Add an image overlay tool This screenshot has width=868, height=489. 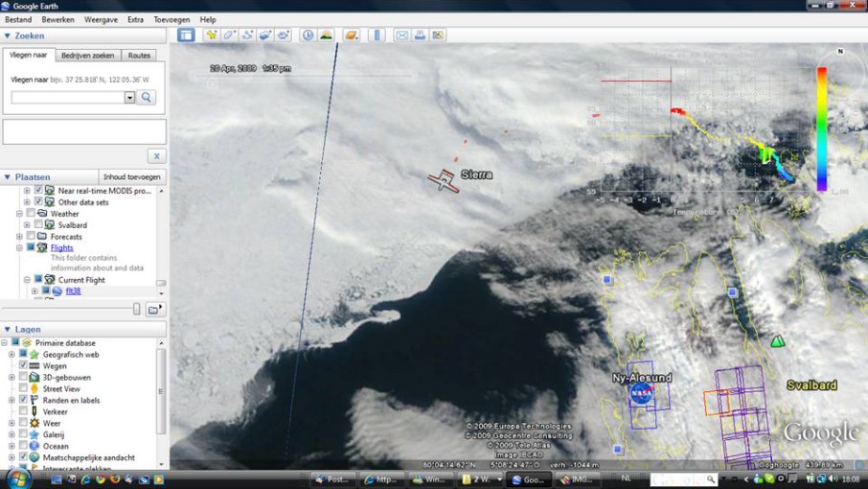265,35
